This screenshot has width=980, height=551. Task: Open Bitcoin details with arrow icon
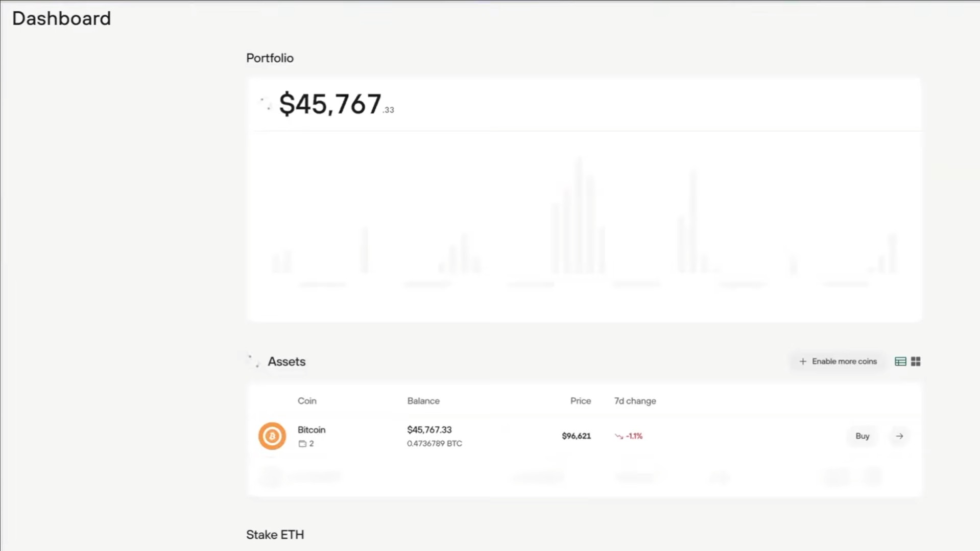tap(899, 436)
